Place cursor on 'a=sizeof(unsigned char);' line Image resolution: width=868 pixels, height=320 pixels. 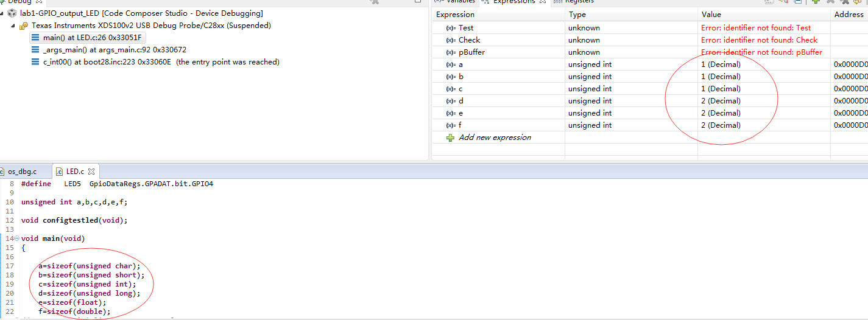pos(89,266)
